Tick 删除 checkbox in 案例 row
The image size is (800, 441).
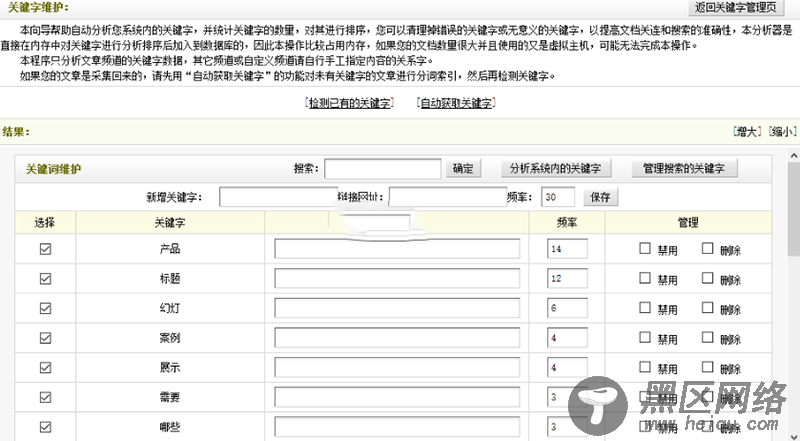[x=707, y=337]
